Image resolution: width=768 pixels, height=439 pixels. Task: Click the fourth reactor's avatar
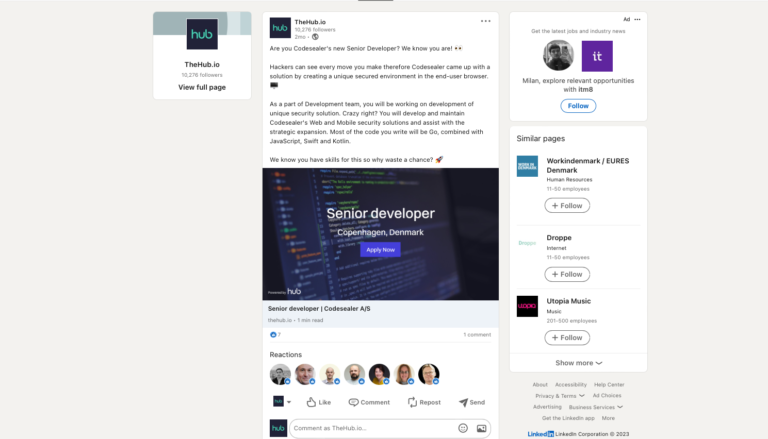[354, 374]
